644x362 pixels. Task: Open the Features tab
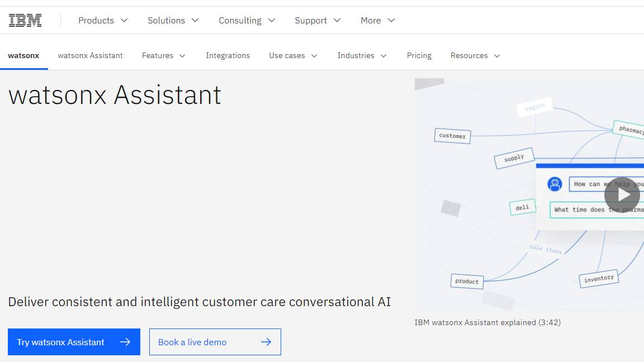click(163, 55)
